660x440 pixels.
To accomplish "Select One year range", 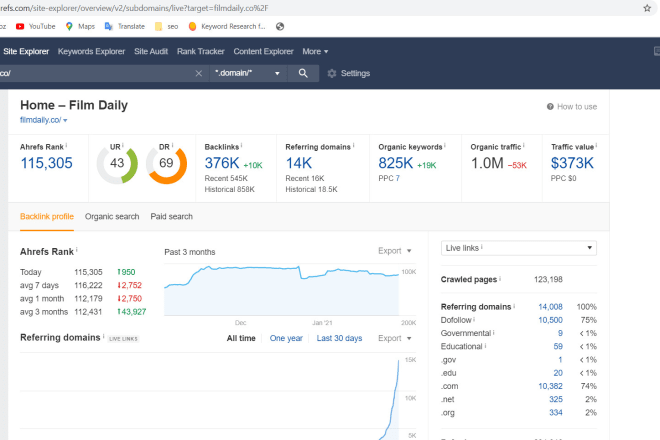I will (x=286, y=338).
